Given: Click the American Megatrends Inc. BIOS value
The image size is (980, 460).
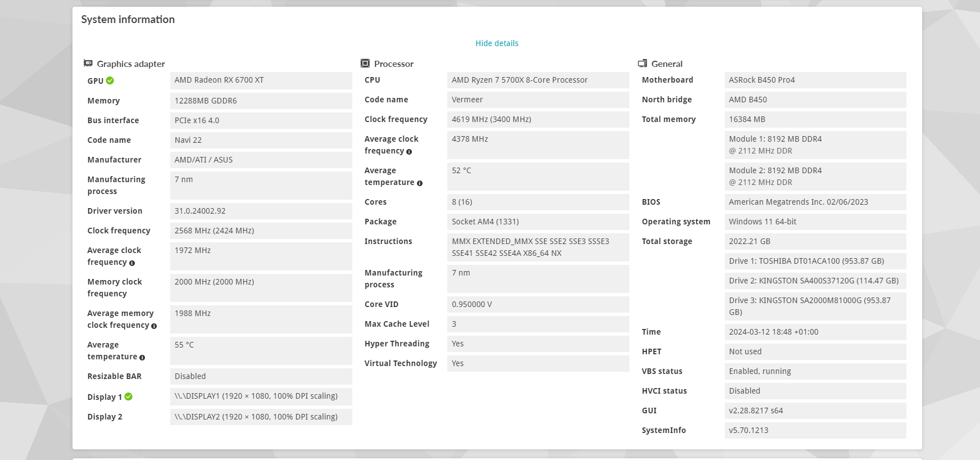Looking at the screenshot, I should (x=815, y=202).
